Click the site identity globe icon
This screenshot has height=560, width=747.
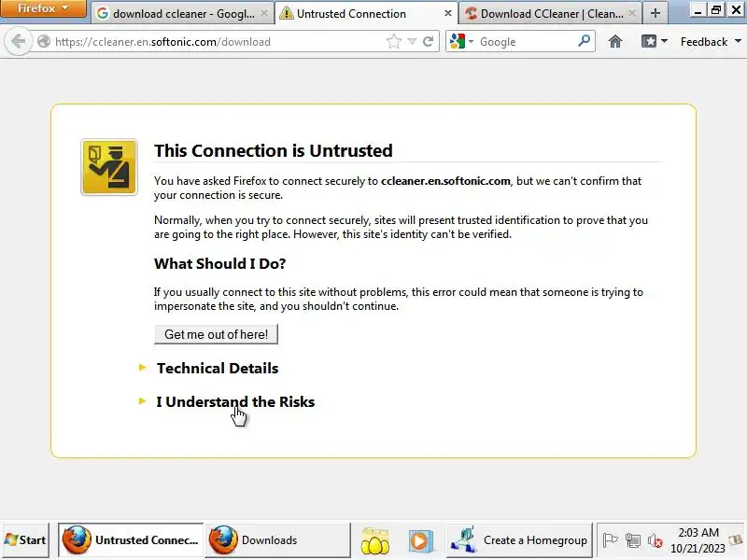(x=44, y=42)
